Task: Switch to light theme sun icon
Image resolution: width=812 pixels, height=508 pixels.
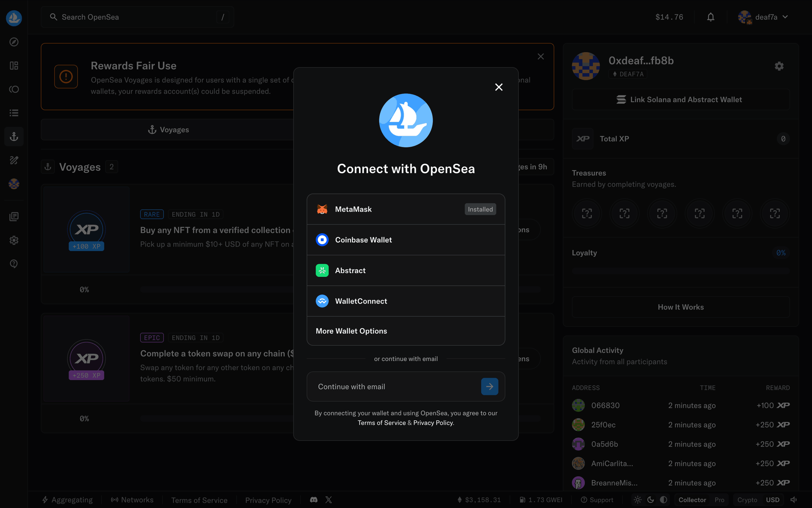Action: coord(637,500)
